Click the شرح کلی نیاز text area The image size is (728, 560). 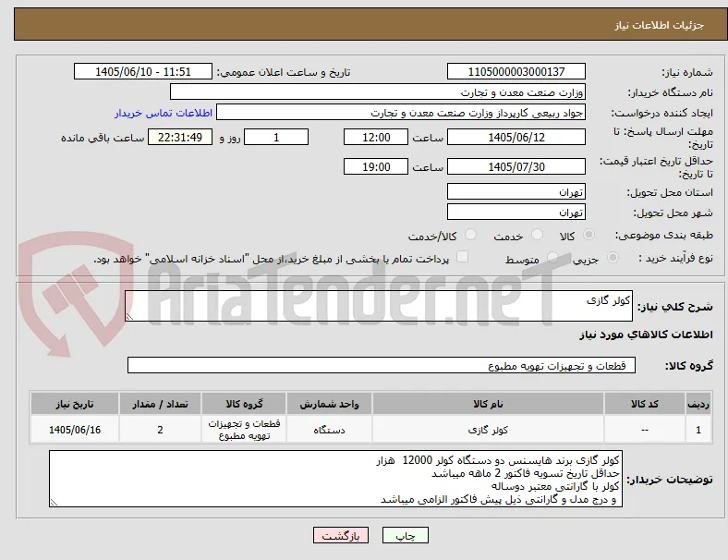point(379,306)
